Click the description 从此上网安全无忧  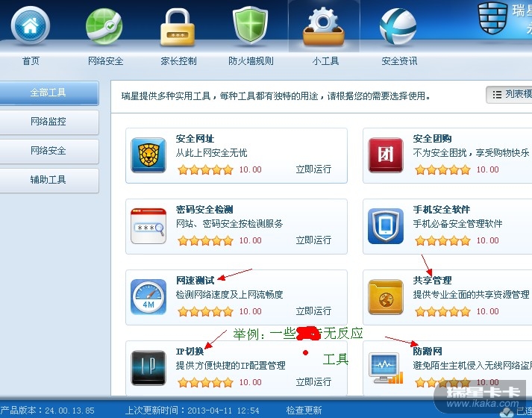pyautogui.click(x=212, y=153)
